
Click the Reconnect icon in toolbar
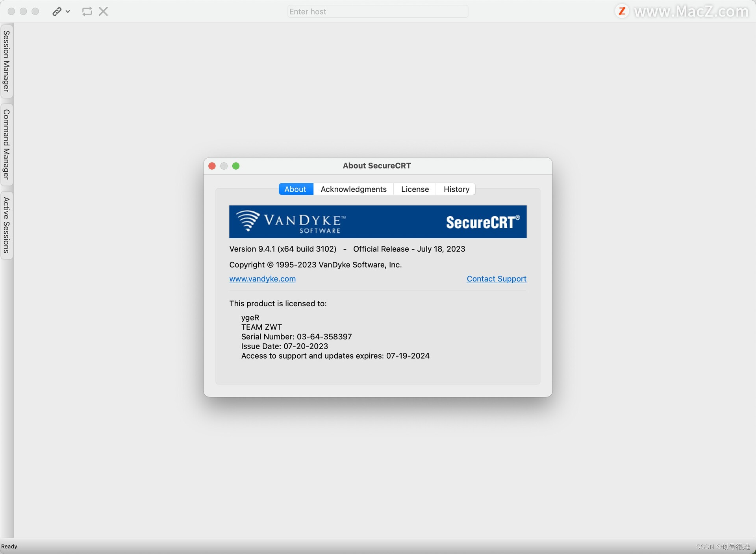tap(87, 11)
